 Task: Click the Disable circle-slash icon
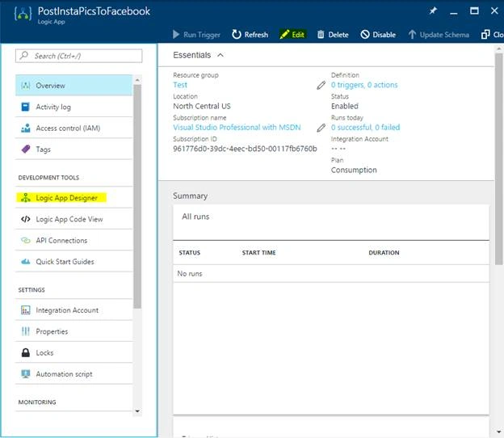coord(365,35)
